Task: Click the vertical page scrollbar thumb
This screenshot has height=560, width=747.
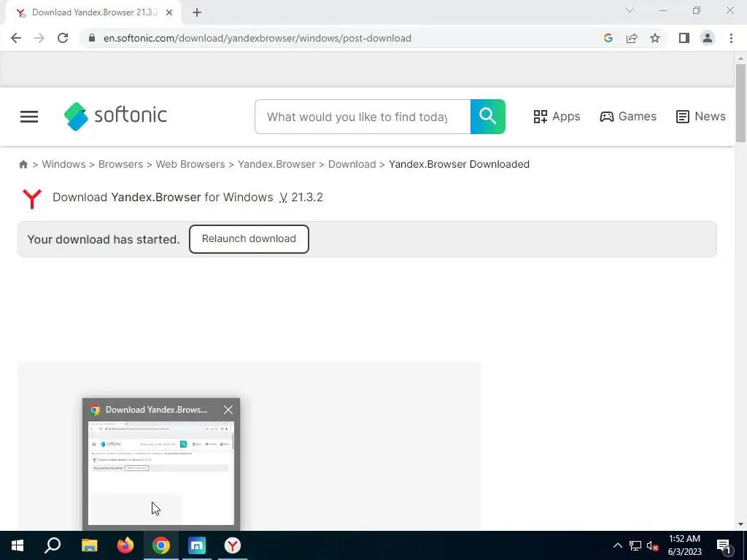Action: tap(740, 103)
